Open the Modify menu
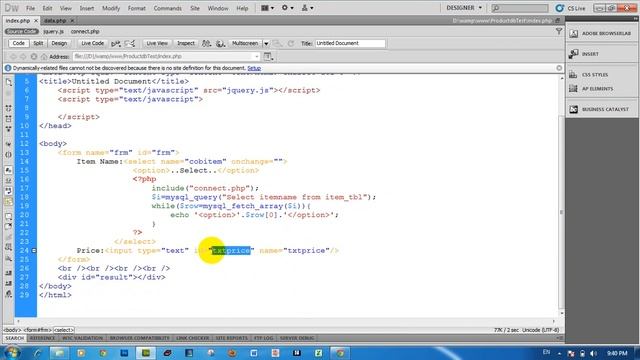This screenshot has width=640, height=360. 111,8
